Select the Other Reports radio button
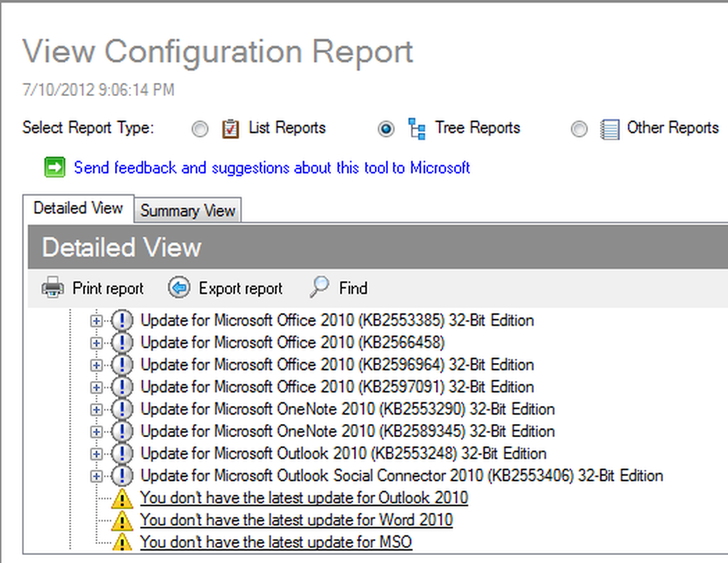Image resolution: width=728 pixels, height=563 pixels. [x=579, y=129]
